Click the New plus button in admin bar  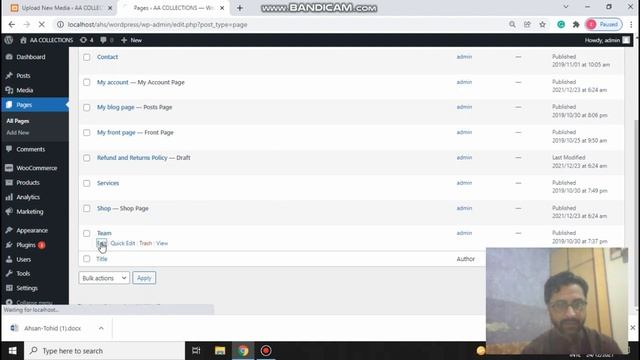(131, 40)
